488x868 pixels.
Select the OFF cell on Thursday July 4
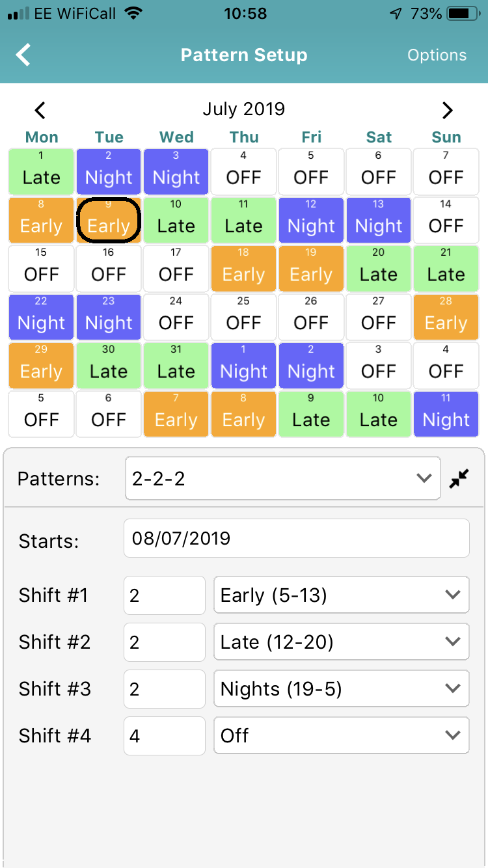click(x=243, y=171)
